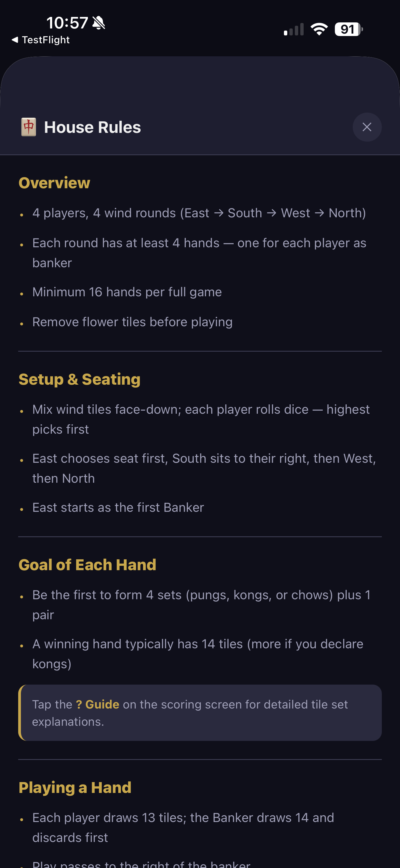Tap the scoring screen tip callout box
This screenshot has height=868, width=400.
pos(200,713)
